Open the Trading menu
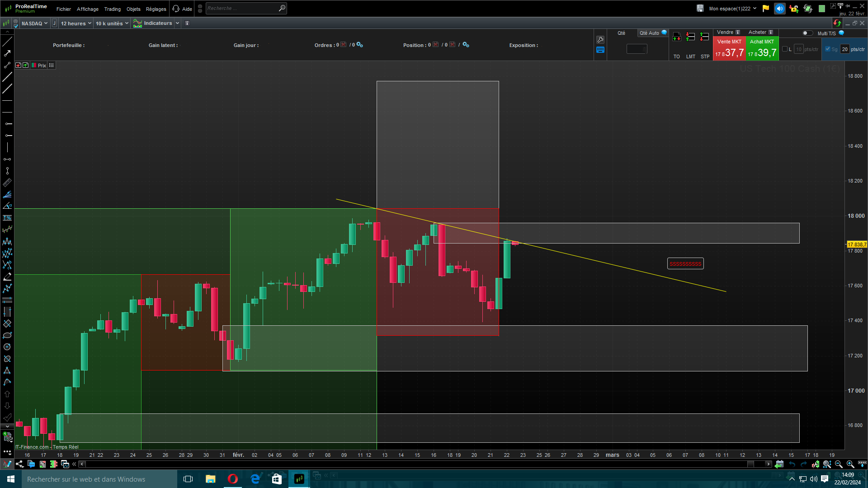Screen dimensions: 868x488 tap(112, 9)
